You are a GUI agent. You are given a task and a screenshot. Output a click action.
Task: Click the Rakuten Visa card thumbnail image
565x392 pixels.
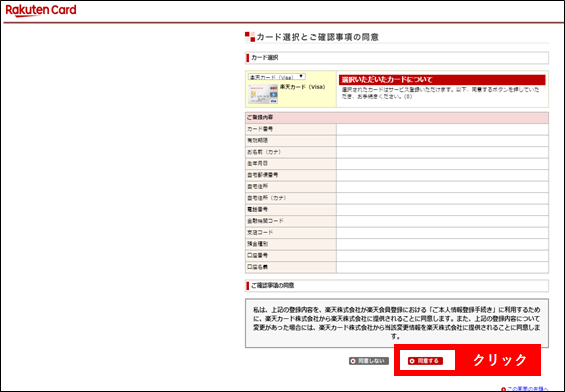point(263,94)
